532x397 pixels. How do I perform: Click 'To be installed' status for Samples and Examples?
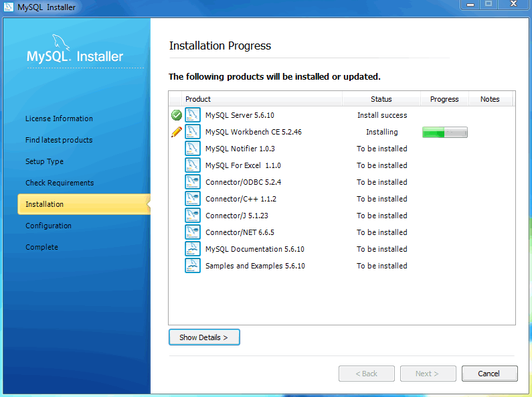[382, 266]
